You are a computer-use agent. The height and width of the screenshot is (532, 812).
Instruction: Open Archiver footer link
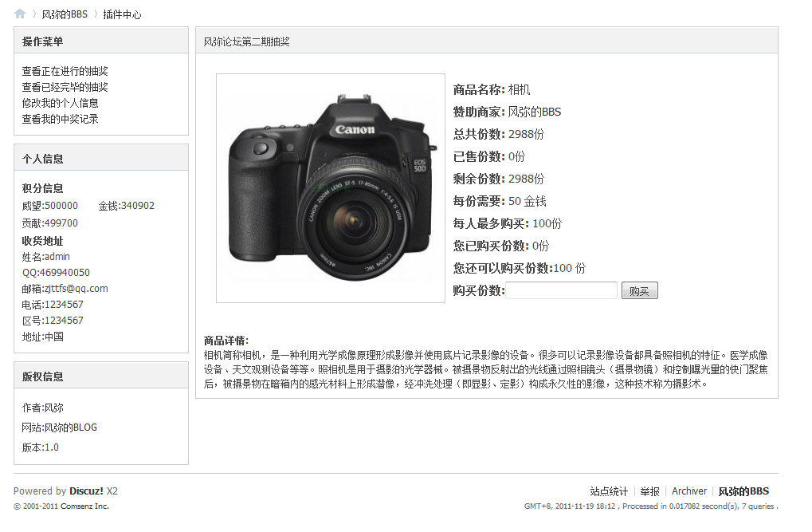point(689,491)
